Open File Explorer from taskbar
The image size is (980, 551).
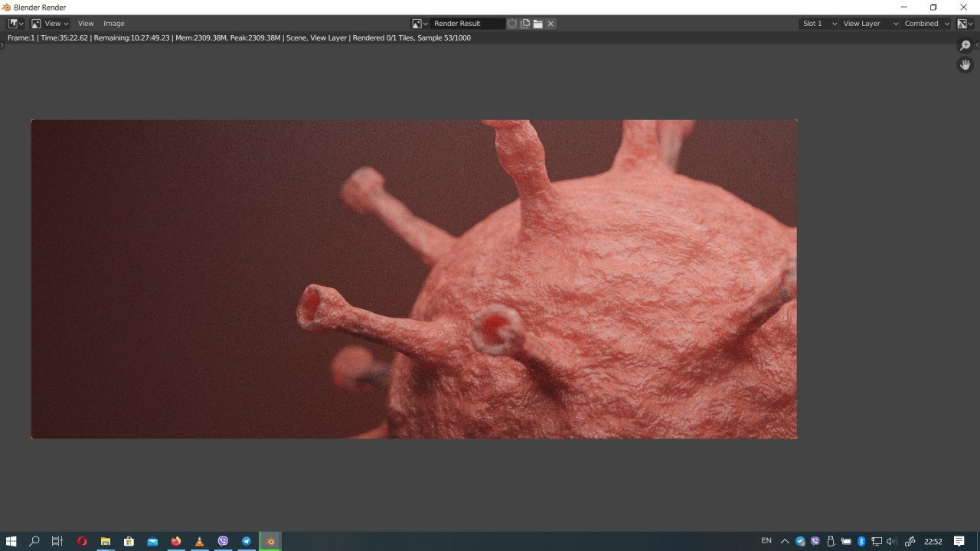pos(106,541)
